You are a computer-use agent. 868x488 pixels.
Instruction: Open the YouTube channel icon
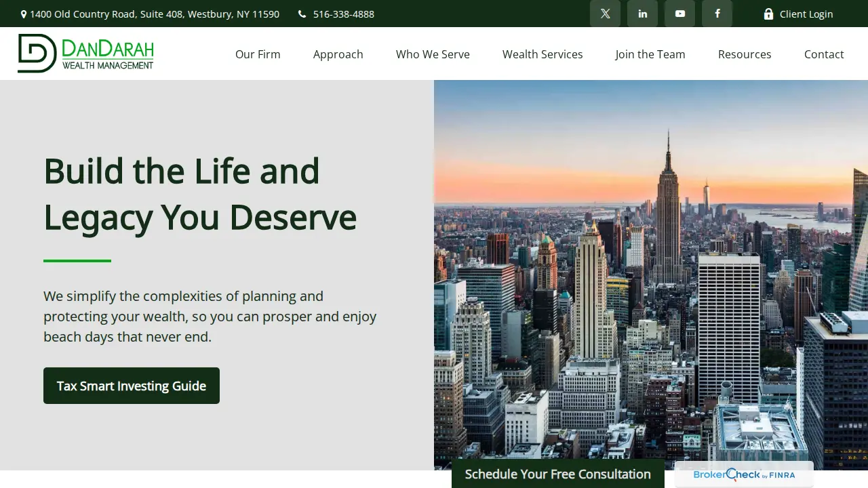(679, 14)
